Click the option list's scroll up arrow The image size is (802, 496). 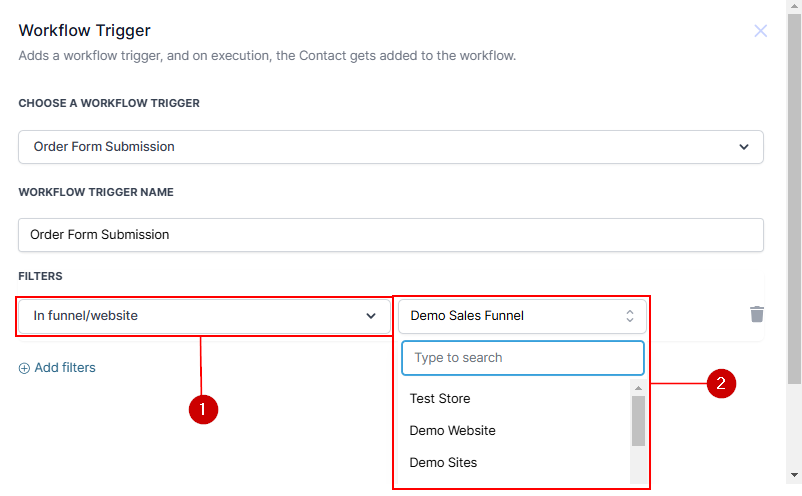(x=638, y=388)
